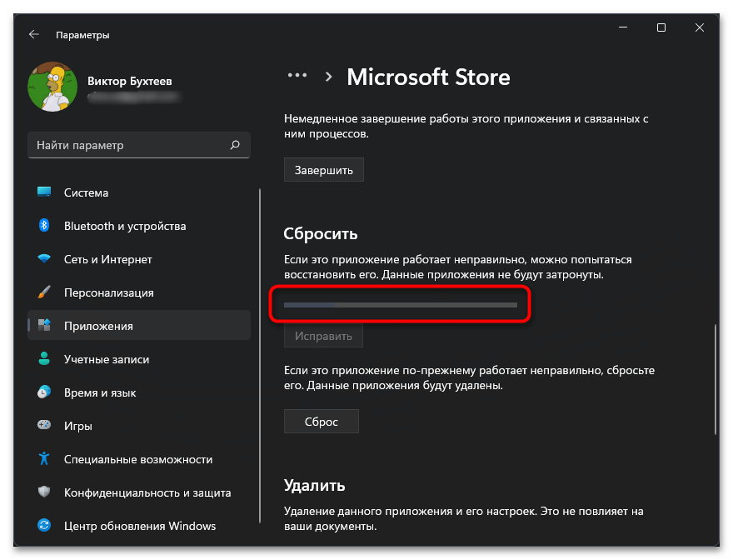This screenshot has height=560, width=733.
Task: Go to Конфиденциальность и защита
Action: (x=147, y=492)
